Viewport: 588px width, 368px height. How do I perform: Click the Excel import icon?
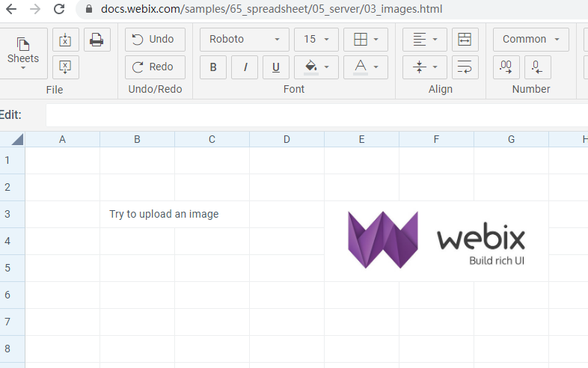66,40
